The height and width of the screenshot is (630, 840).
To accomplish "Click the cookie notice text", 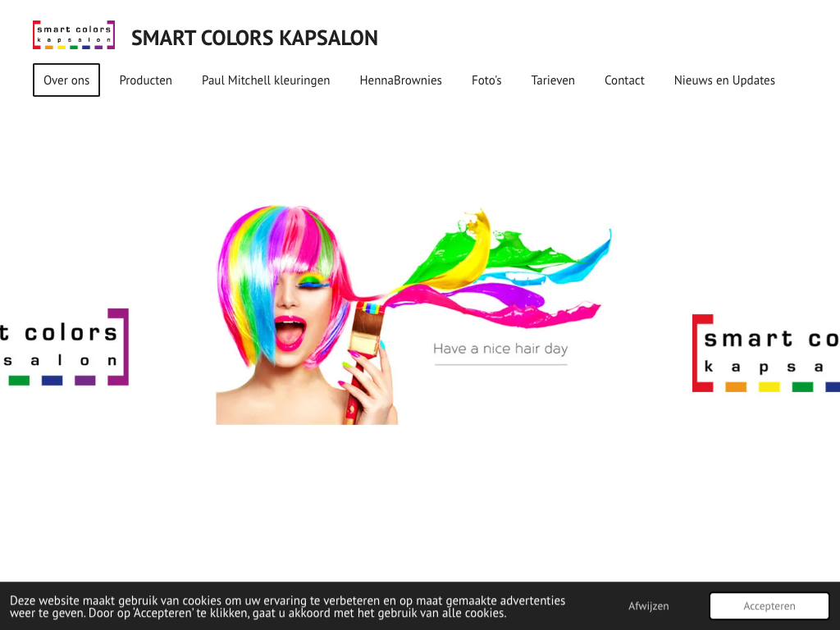I will click(x=288, y=606).
